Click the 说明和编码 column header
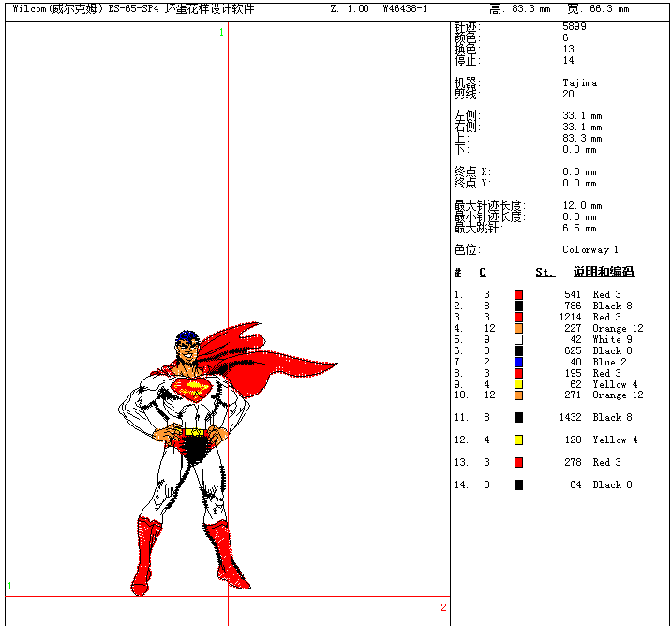Image resolution: width=672 pixels, height=626 pixels. click(604, 272)
